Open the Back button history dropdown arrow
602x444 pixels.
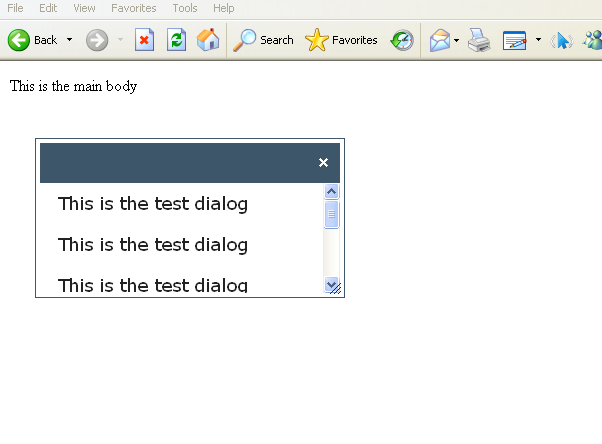pyautogui.click(x=69, y=40)
